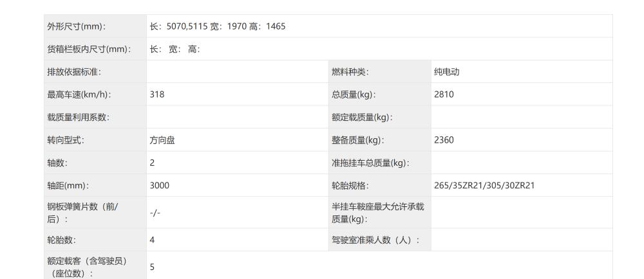Click the 驾驶室准乘人数 label
The width and height of the screenshot is (644, 279).
[376, 240]
